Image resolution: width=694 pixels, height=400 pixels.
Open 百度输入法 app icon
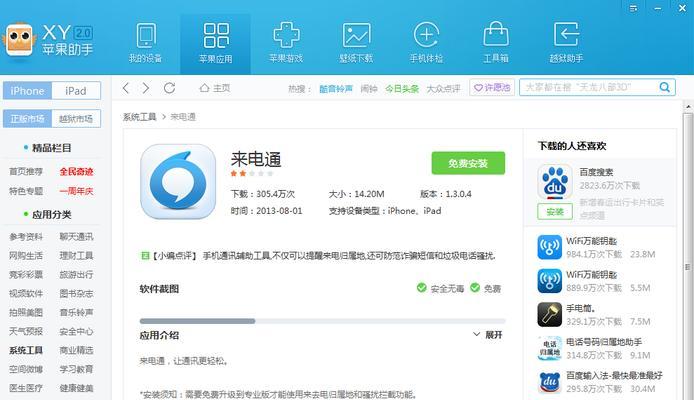pos(549,382)
